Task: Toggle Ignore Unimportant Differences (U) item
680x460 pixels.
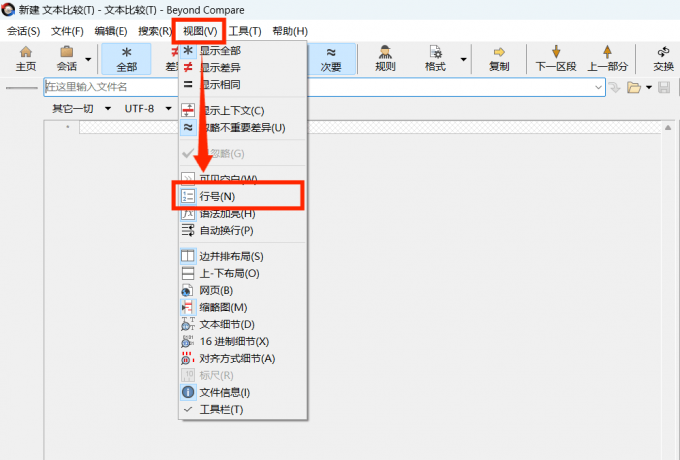Action: pos(242,128)
